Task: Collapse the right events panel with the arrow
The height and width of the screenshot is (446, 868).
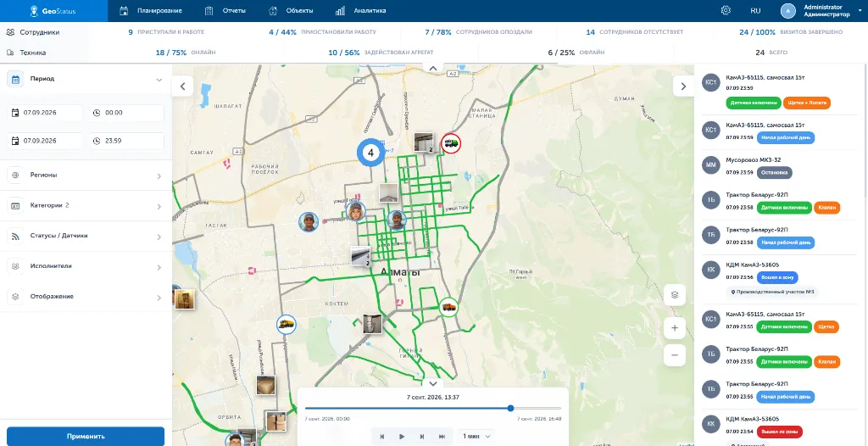Action: click(x=683, y=86)
